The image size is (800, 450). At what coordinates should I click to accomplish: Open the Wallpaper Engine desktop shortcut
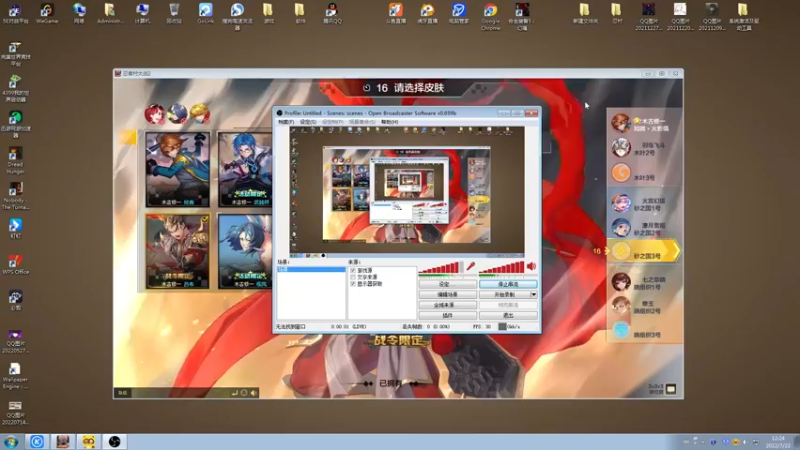click(x=15, y=376)
